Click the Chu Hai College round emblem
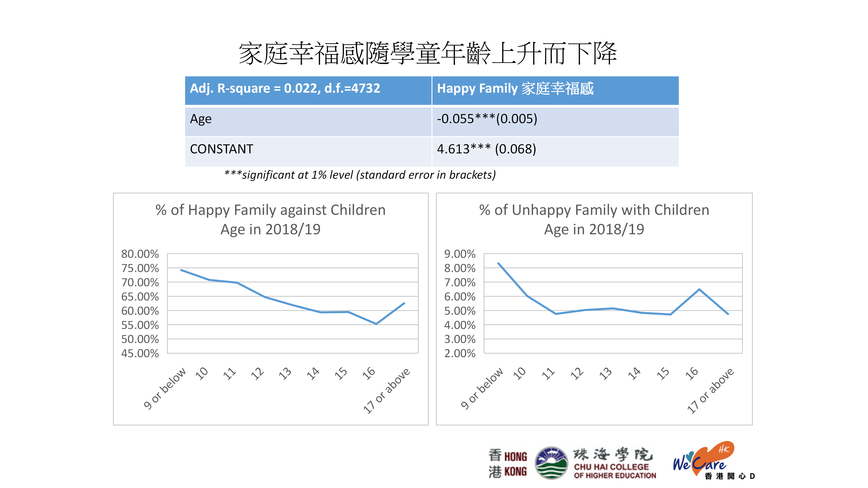The width and height of the screenshot is (868, 488). (x=551, y=463)
